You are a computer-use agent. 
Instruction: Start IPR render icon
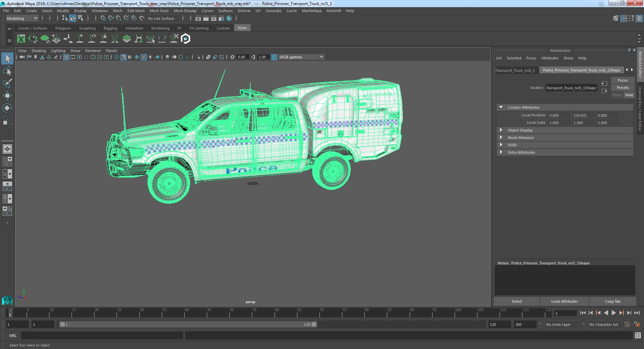click(x=214, y=18)
